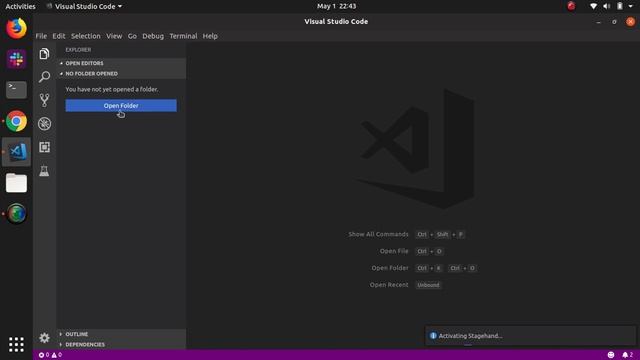This screenshot has height=360, width=640.
Task: Click the Unbound keybinding label
Action: 428,285
